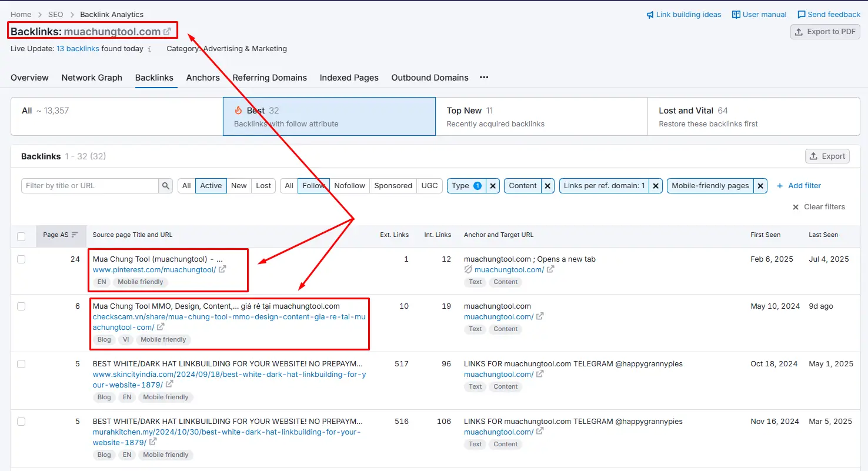The height and width of the screenshot is (471, 868).
Task: Open the Anchors tab
Action: tap(203, 78)
